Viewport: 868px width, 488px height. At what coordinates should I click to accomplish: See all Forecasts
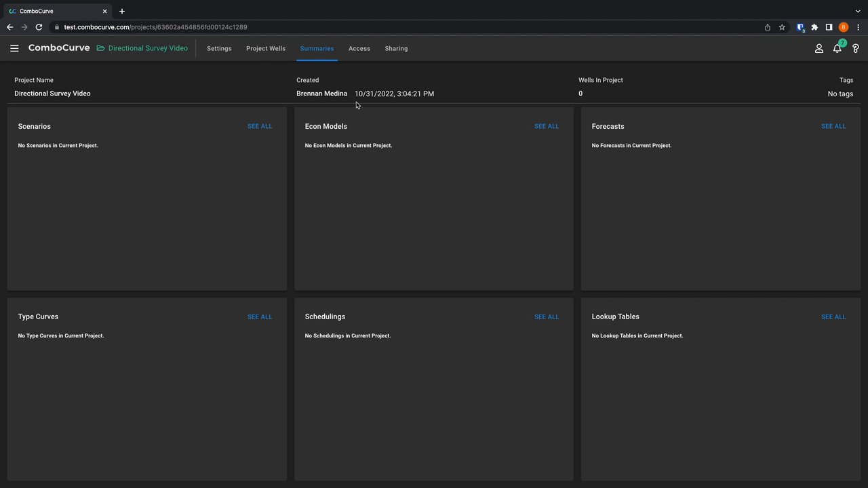(833, 126)
